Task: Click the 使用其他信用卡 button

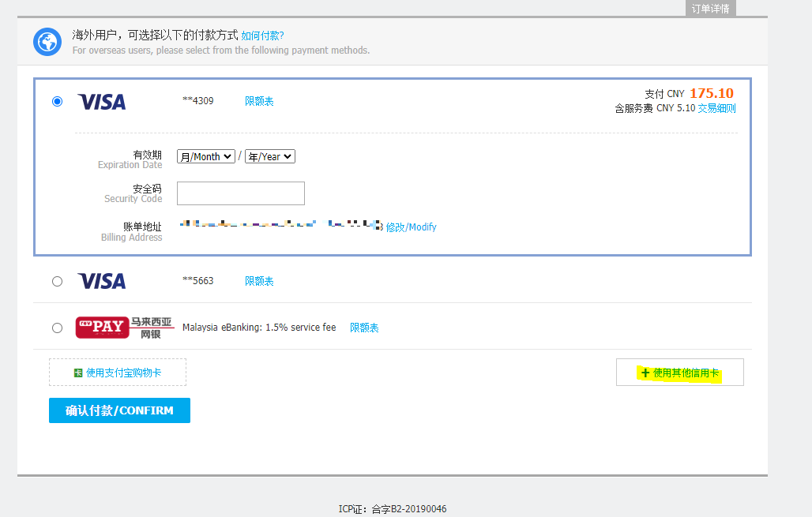Action: point(680,372)
